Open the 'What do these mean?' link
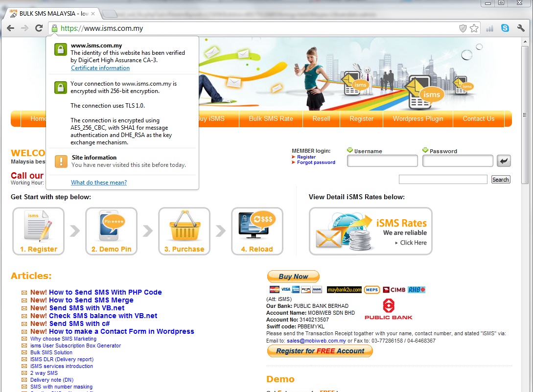The image size is (533, 392). pos(99,183)
